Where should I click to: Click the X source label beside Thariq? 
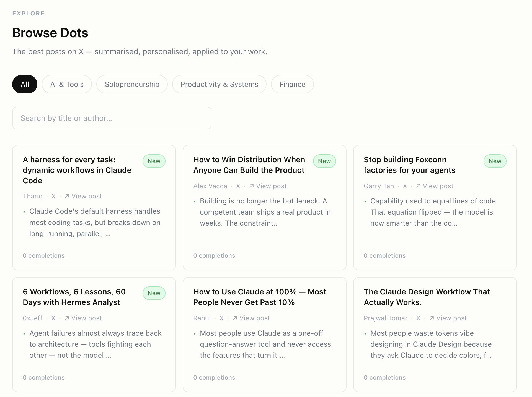point(53,196)
